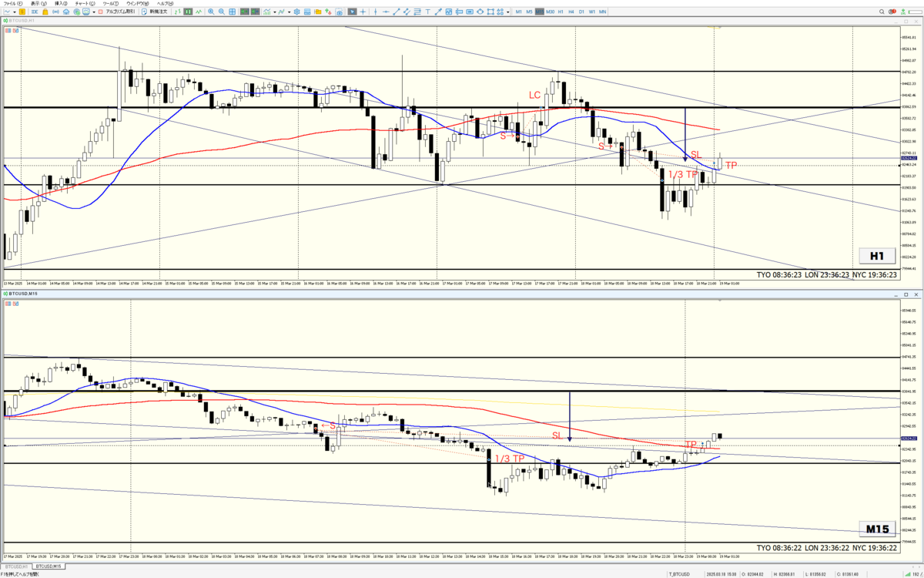Click the yellow dollar profile icon
This screenshot has width=924, height=578.
[x=22, y=12]
